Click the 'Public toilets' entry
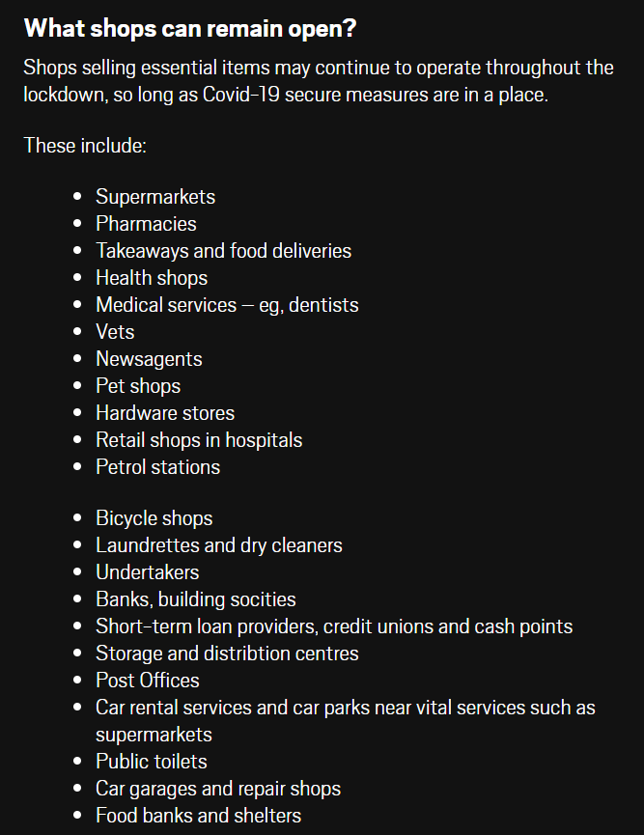Image resolution: width=644 pixels, height=835 pixels. pos(152,762)
